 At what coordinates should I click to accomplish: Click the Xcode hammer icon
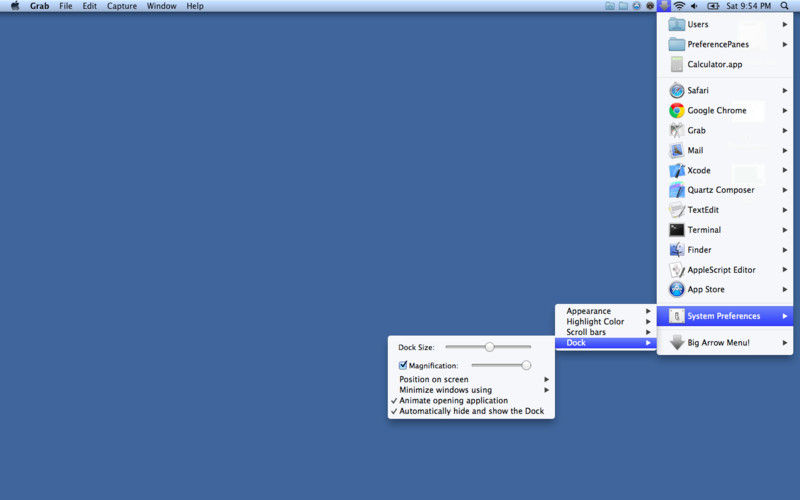(677, 170)
